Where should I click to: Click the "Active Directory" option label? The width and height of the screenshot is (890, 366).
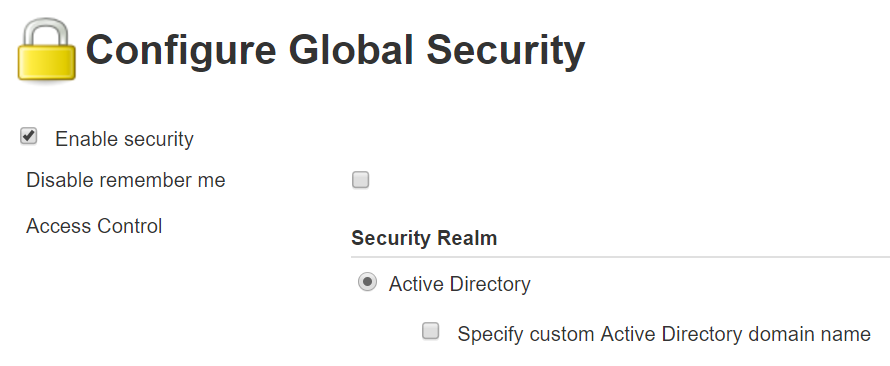tap(460, 284)
